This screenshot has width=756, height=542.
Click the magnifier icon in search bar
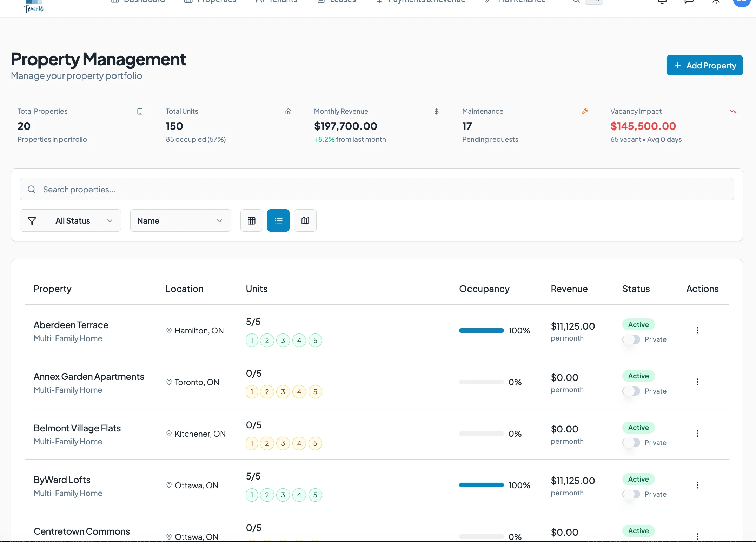(32, 190)
